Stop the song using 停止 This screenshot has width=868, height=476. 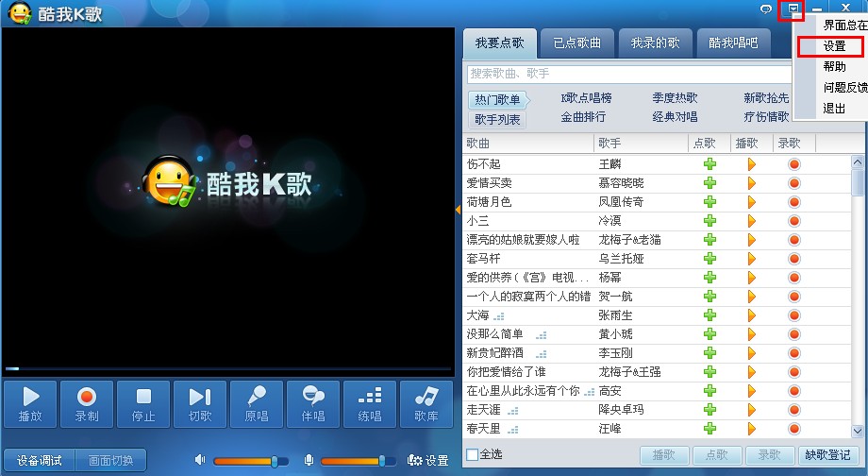pos(143,404)
